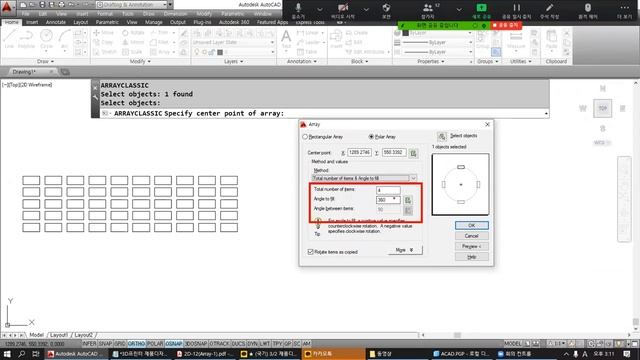Switch to the Parametric ribbon tab
640x360 pixels.
coord(107,22)
